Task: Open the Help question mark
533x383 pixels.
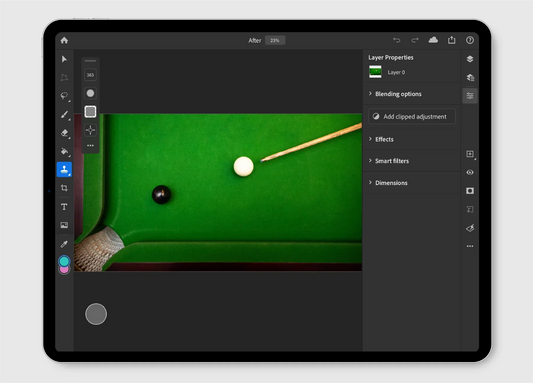Action: [x=470, y=40]
